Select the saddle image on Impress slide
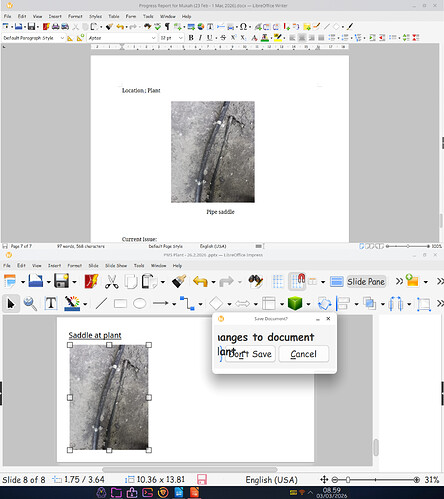This screenshot has height=499, width=444. coord(109,397)
